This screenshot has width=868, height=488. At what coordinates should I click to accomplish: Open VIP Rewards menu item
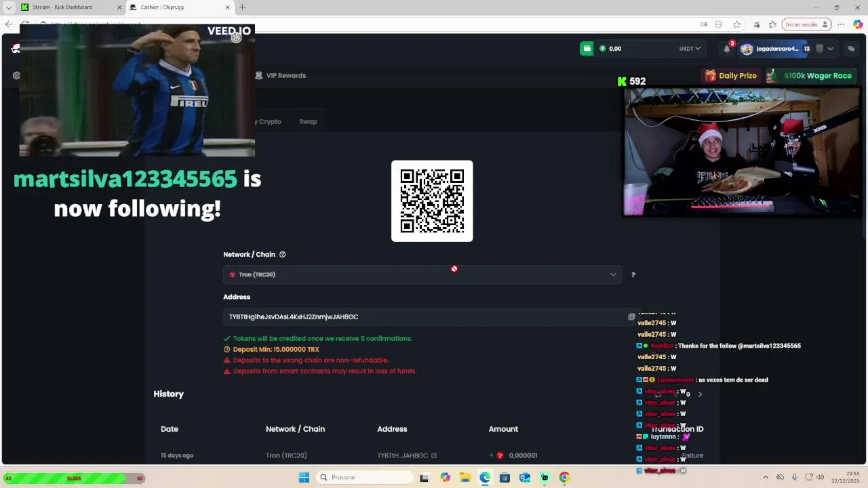[x=281, y=76]
